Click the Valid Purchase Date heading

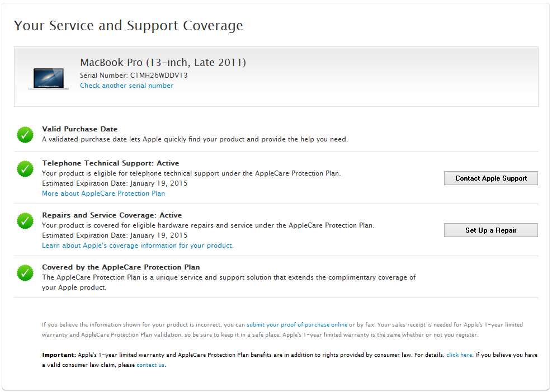80,129
